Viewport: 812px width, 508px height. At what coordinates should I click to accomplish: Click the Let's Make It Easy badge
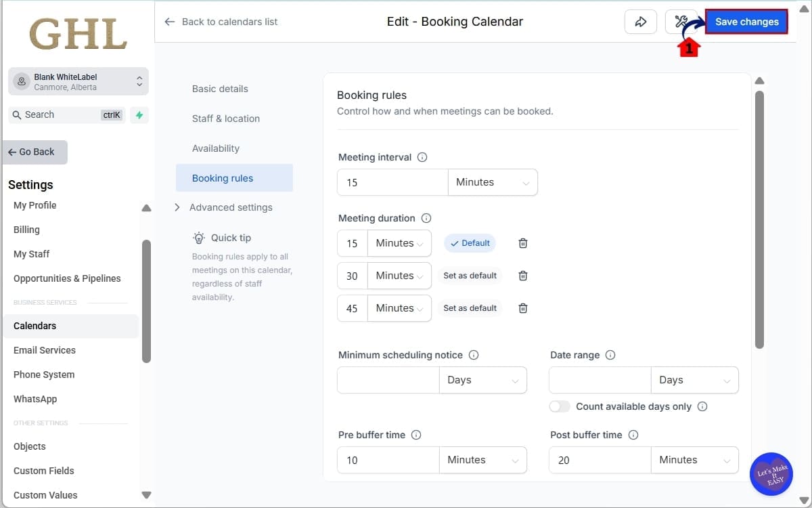[771, 473]
